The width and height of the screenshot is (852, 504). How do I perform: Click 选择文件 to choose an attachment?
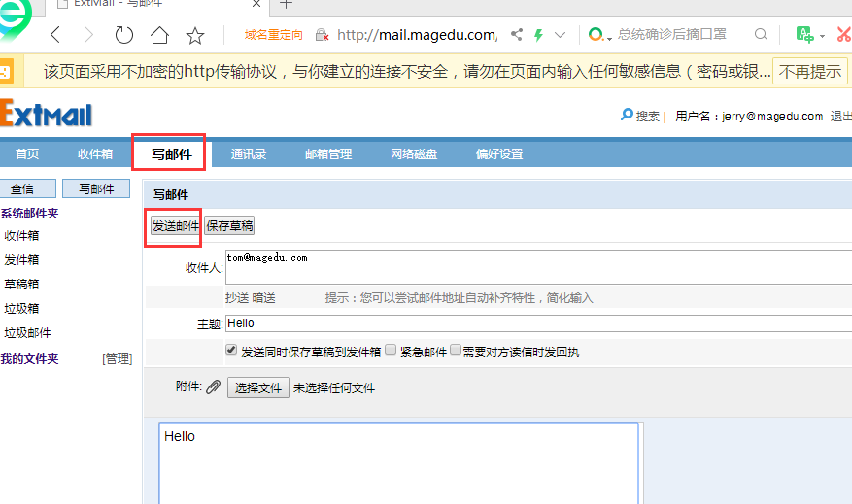(x=258, y=387)
